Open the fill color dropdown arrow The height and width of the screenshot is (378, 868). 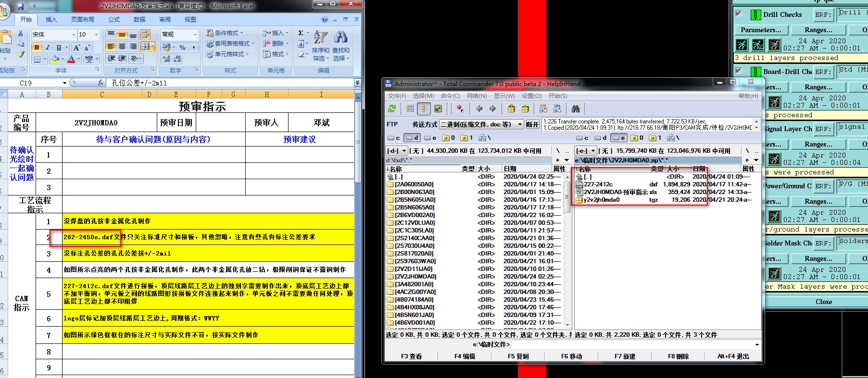point(63,59)
